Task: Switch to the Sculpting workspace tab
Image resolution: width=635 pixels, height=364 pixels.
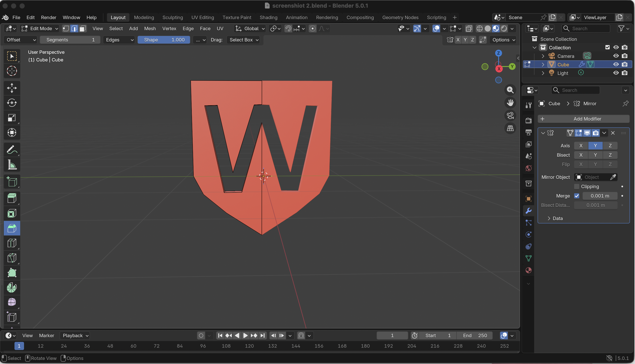Action: tap(173, 17)
